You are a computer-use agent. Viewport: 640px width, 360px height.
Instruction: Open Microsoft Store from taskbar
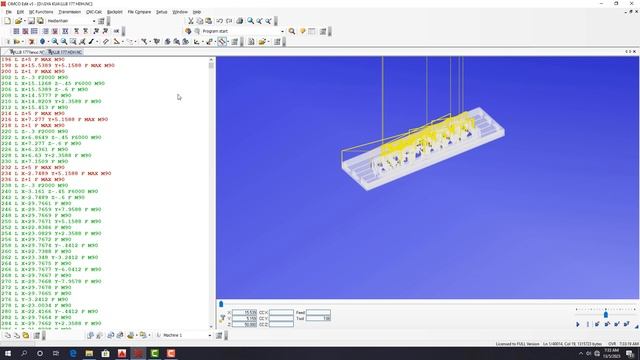pyautogui.click(x=105, y=353)
